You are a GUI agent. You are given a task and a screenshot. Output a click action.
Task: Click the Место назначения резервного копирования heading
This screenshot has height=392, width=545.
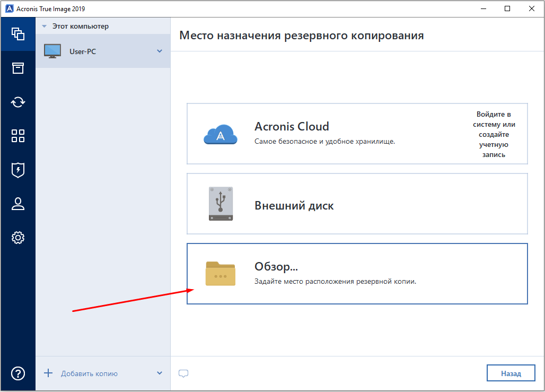point(301,36)
